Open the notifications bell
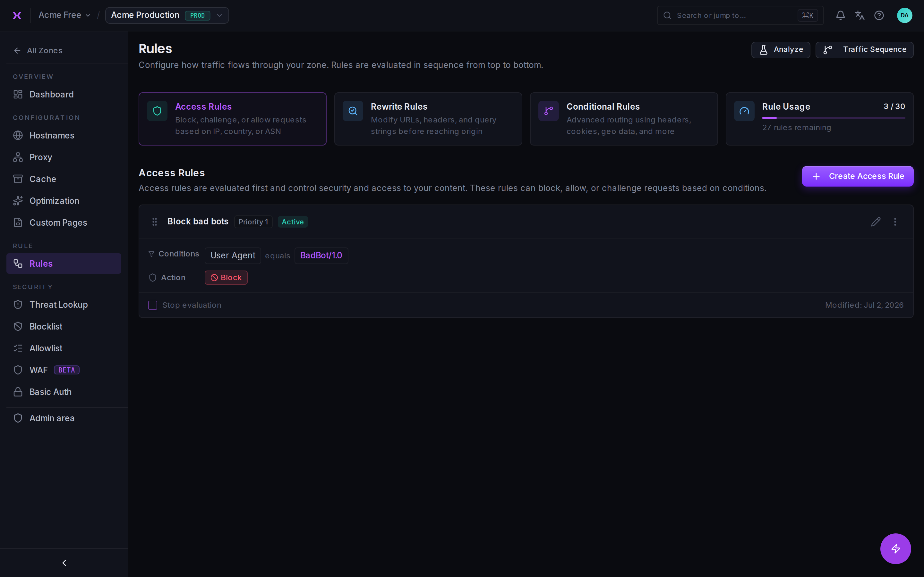Viewport: 924px width, 577px height. coord(840,15)
